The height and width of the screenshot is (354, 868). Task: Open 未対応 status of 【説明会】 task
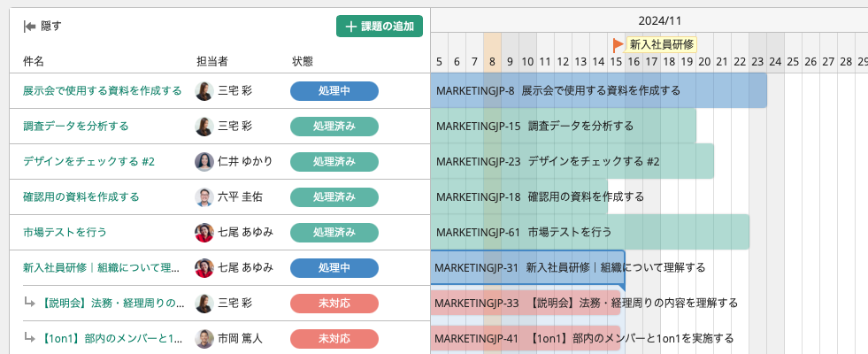pos(334,304)
